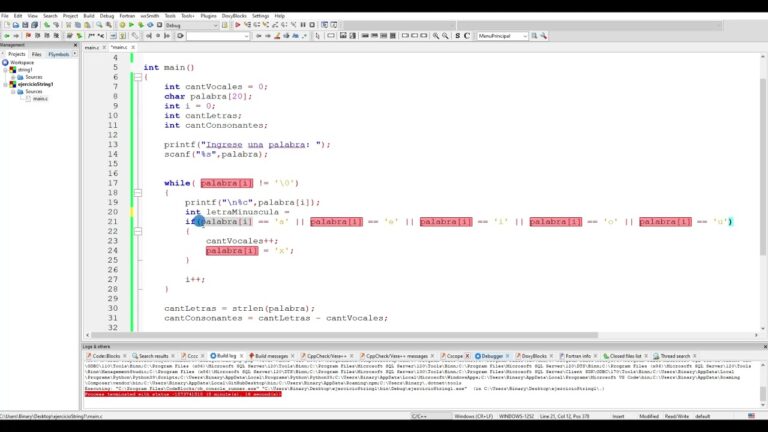Select the Workspace tree root
The image size is (768, 432).
pyautogui.click(x=22, y=63)
